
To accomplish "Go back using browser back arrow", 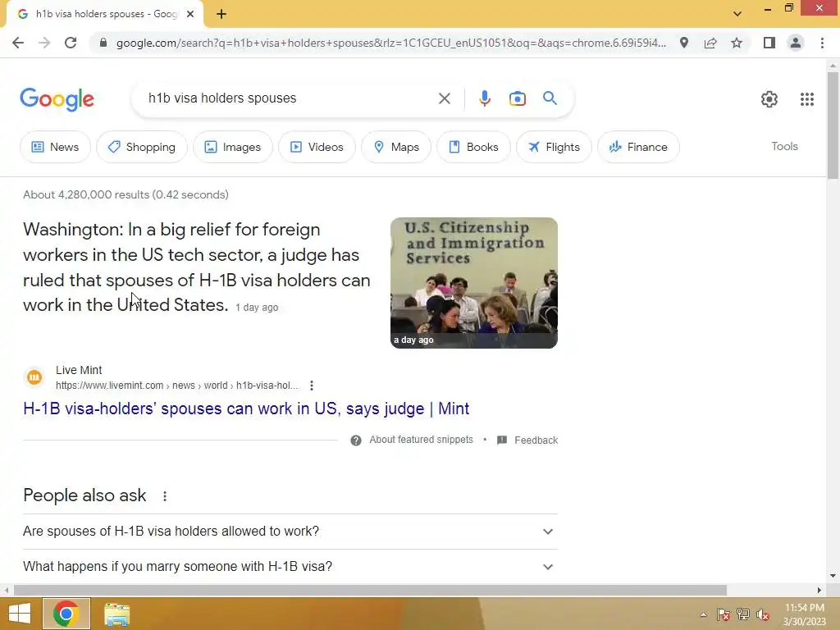I will [18, 43].
